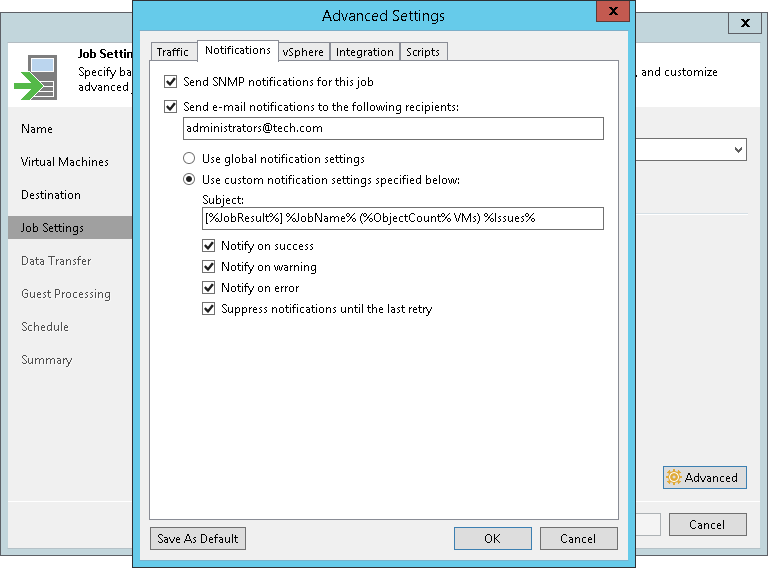
Task: Open the Integration tab
Action: [x=364, y=52]
